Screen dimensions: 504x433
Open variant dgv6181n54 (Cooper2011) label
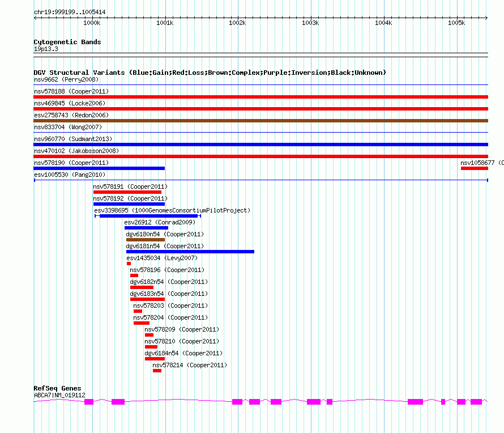point(165,246)
